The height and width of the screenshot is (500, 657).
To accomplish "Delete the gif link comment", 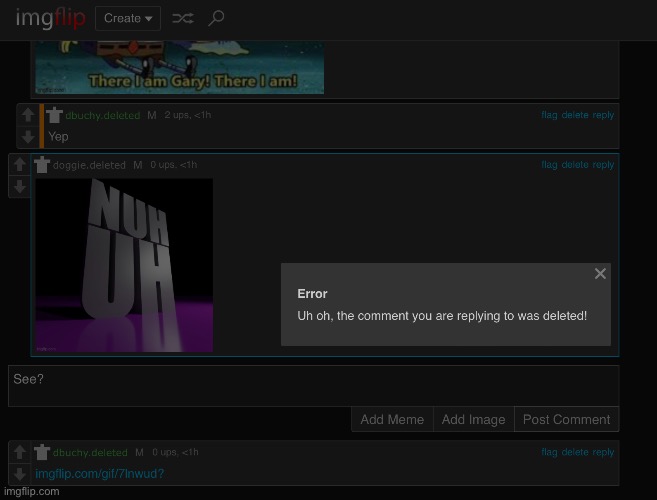I will pyautogui.click(x=575, y=452).
